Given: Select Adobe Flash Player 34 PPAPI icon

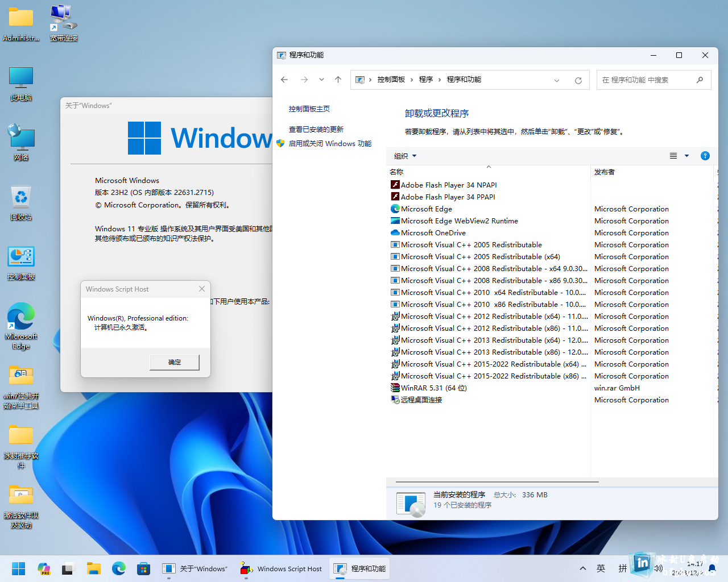Looking at the screenshot, I should click(x=395, y=197).
